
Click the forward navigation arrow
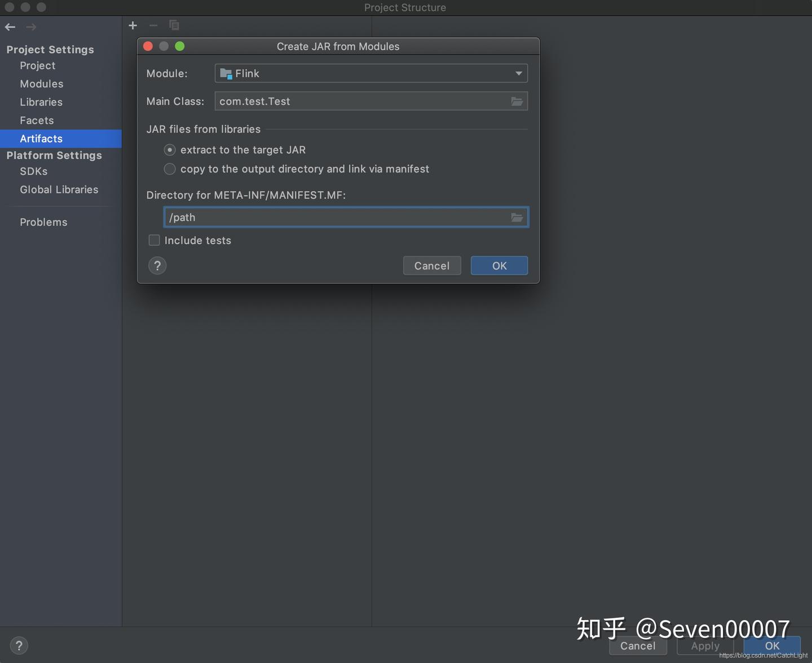point(31,26)
